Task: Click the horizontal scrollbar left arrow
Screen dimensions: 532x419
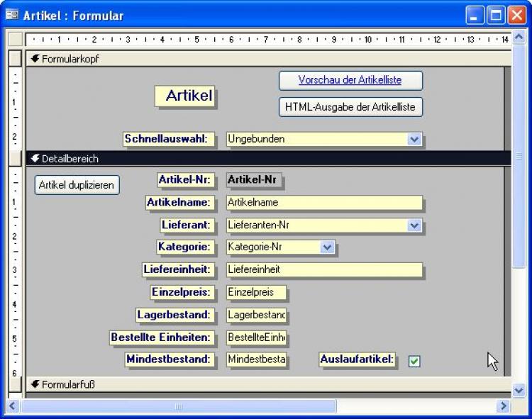Action: point(13,406)
